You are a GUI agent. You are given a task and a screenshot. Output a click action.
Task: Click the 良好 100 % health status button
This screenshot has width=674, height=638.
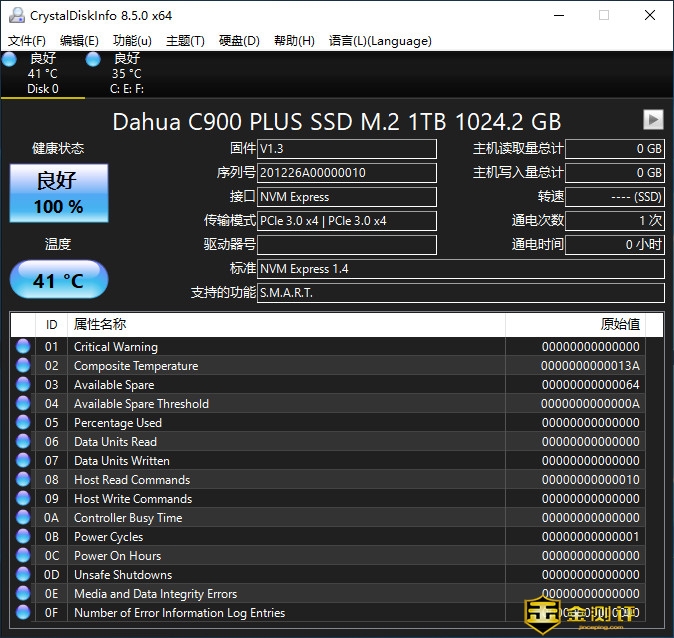[x=58, y=193]
